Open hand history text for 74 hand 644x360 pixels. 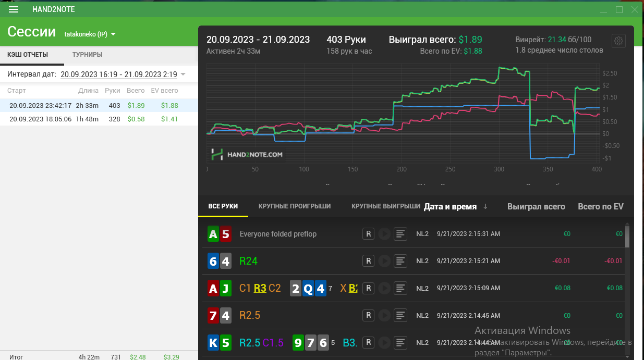pyautogui.click(x=400, y=315)
